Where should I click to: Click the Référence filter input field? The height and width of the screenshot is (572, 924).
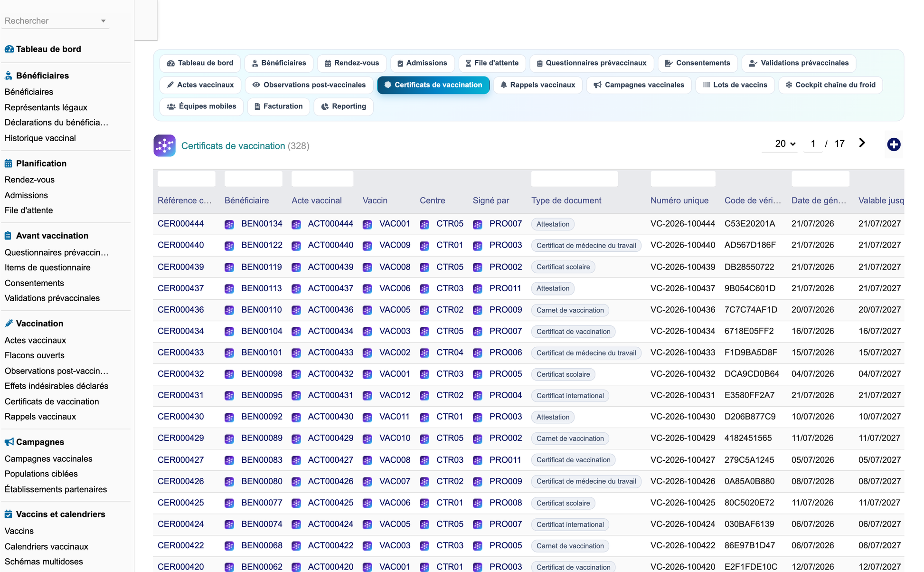pyautogui.click(x=186, y=179)
